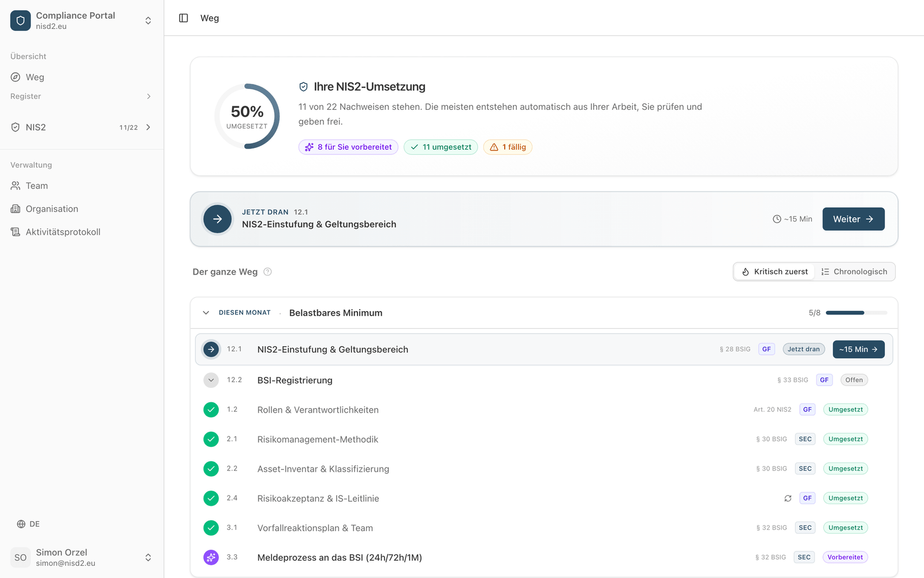
Task: Open the workspace switcher chevrons beside Compliance Portal
Action: [x=148, y=20]
